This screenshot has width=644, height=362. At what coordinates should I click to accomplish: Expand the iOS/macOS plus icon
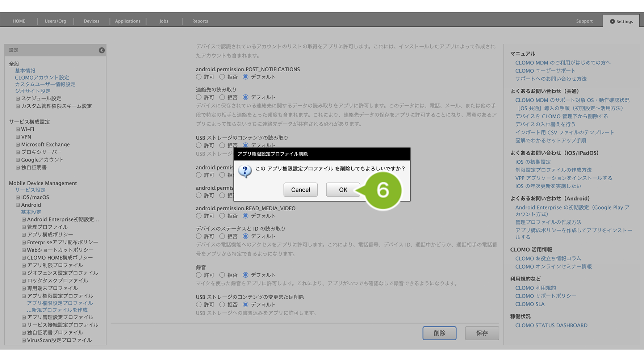[x=18, y=197]
